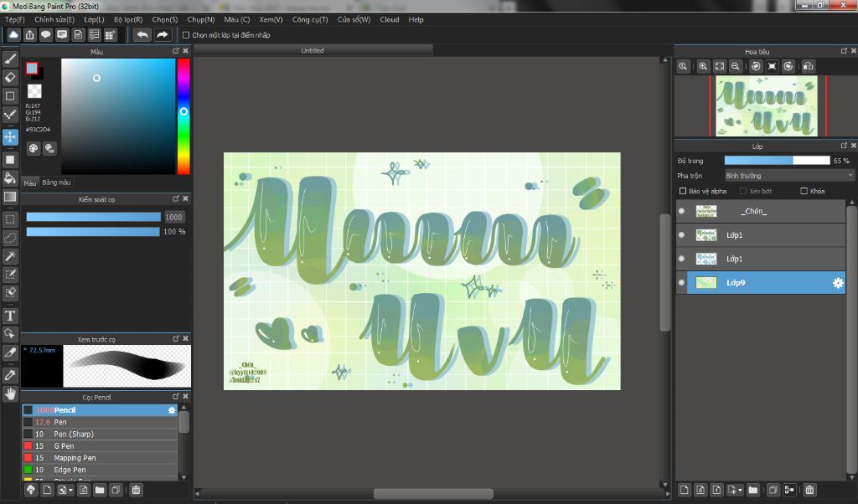The image size is (858, 504).
Task: Click Fit to screen icon in Navigator
Action: [x=720, y=66]
